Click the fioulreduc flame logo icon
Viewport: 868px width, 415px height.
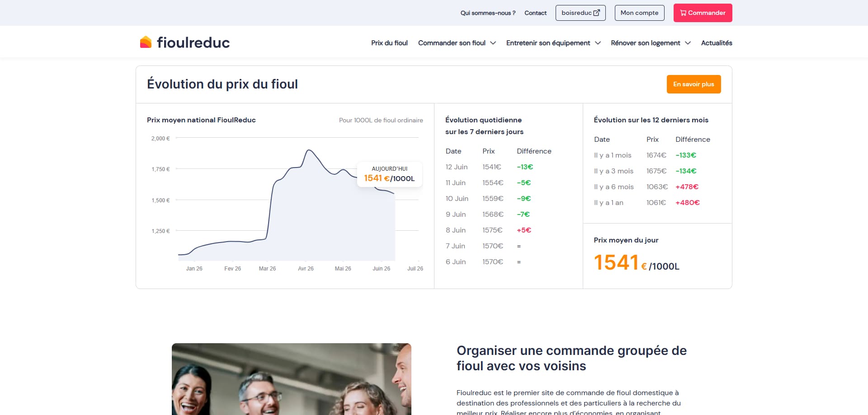point(146,42)
